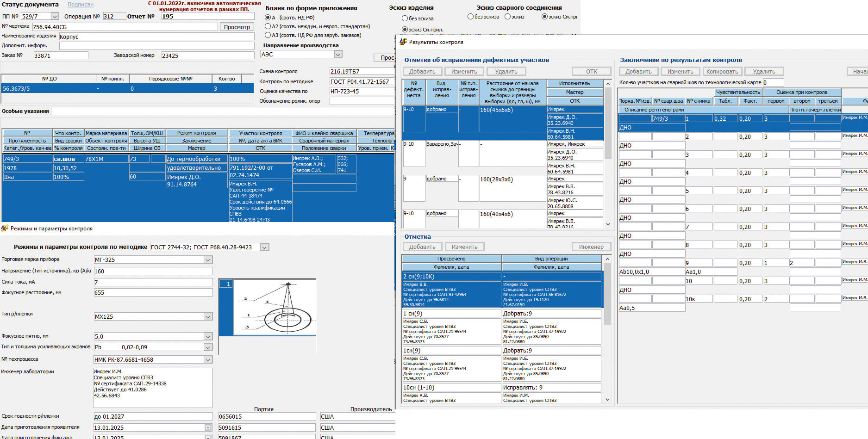Click Инженер button in Отметка section
This screenshot has width=868, height=439.
point(591,247)
